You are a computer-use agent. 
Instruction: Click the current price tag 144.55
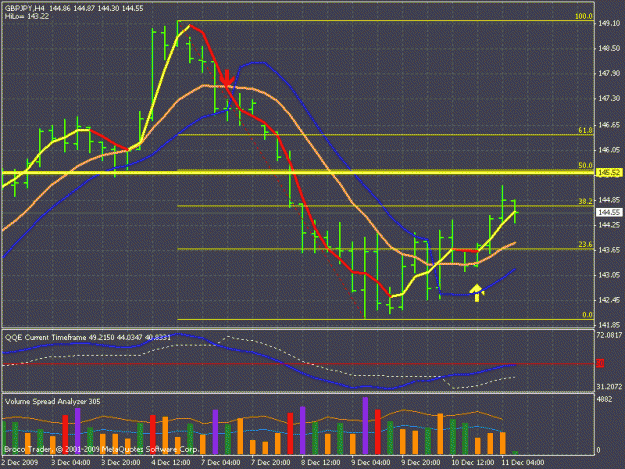609,212
